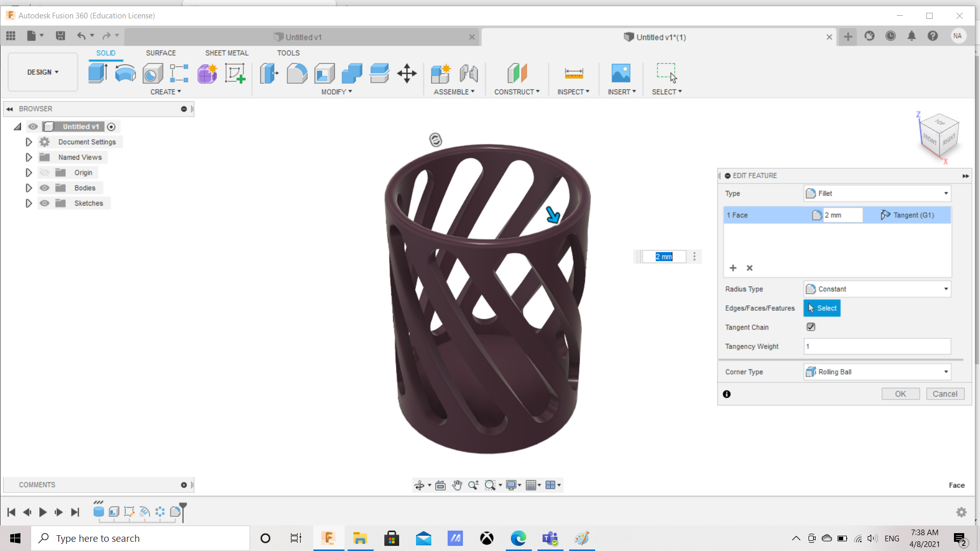Click the Undo arrow

81,36
